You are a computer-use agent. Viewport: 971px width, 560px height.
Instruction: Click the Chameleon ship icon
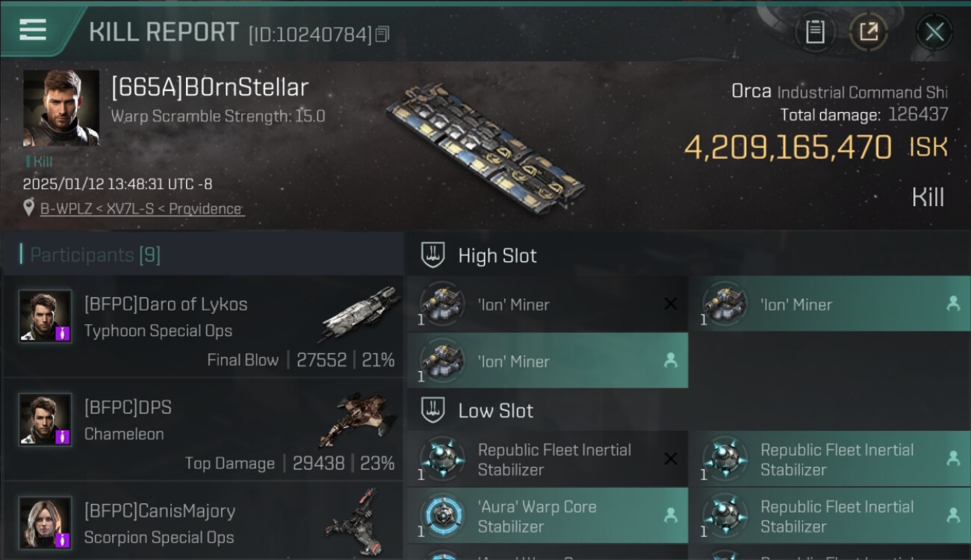(359, 418)
